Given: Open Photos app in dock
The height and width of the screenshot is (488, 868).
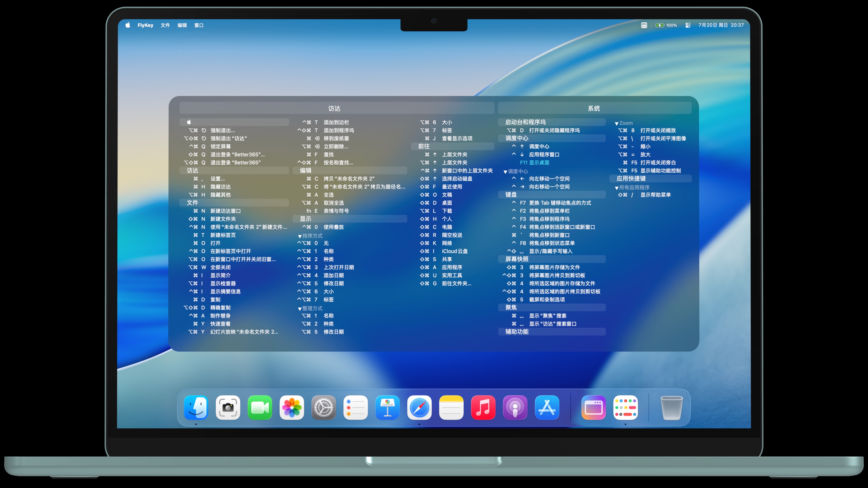Looking at the screenshot, I should point(292,408).
